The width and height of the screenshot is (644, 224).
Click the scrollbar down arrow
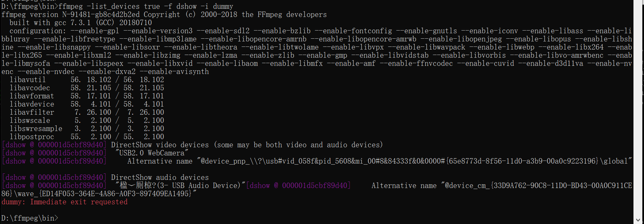pos(638,220)
